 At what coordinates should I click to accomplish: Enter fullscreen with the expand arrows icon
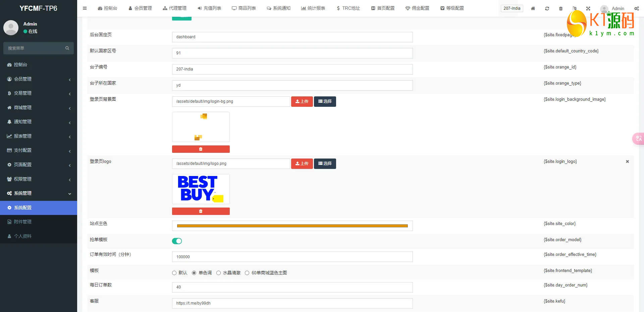click(x=588, y=8)
